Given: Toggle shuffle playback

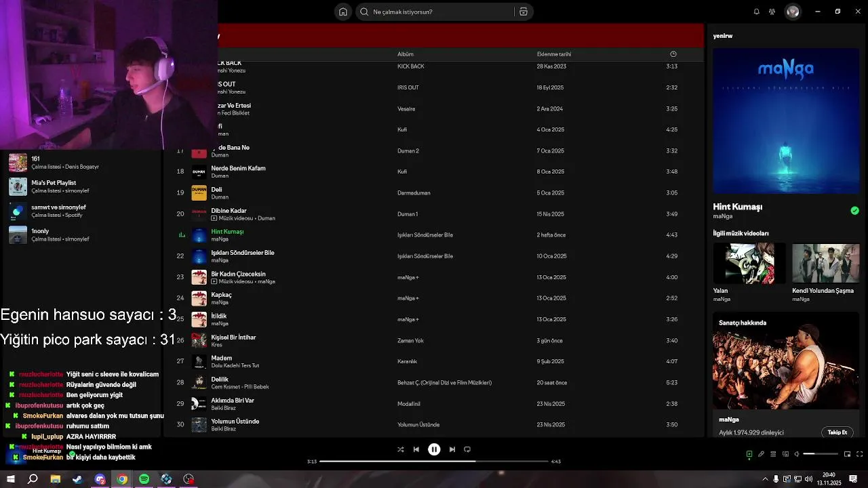Looking at the screenshot, I should [x=400, y=449].
